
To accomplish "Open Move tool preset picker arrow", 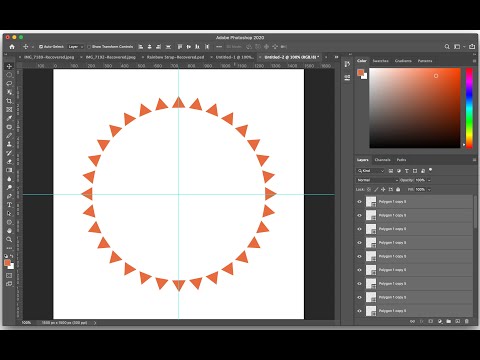I will coord(33,47).
